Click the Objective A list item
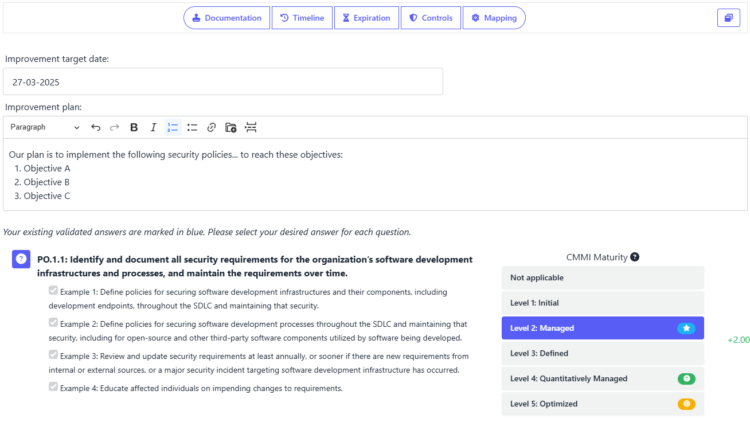The height and width of the screenshot is (430, 750). point(47,168)
